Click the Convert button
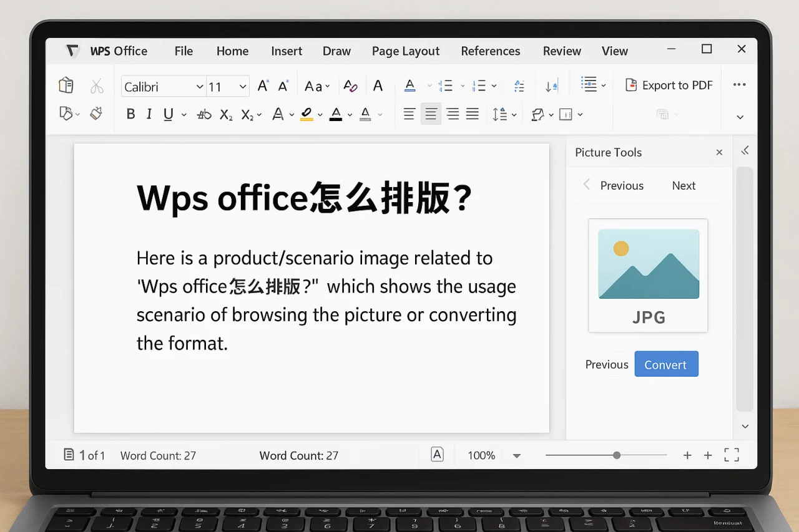This screenshot has height=532, width=799. pyautogui.click(x=666, y=364)
